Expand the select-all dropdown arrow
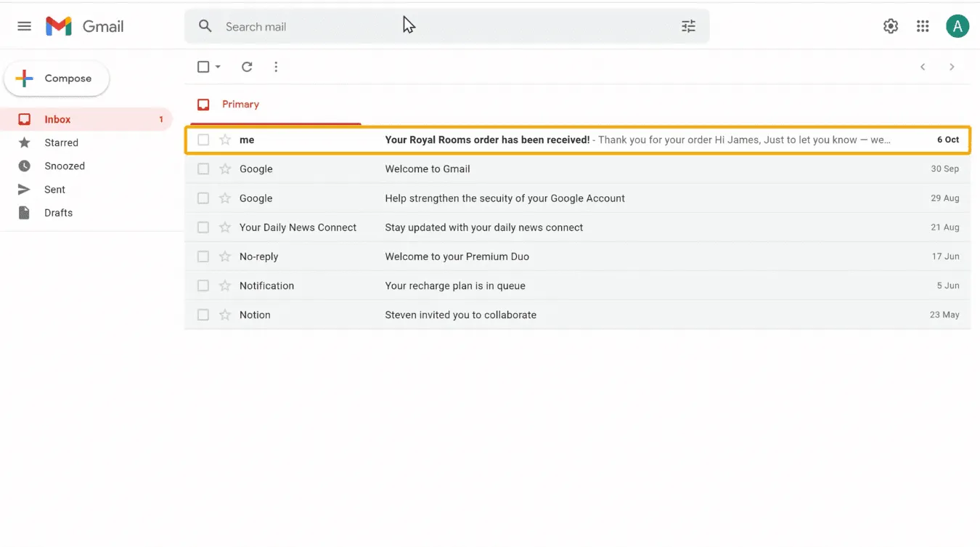 [218, 67]
